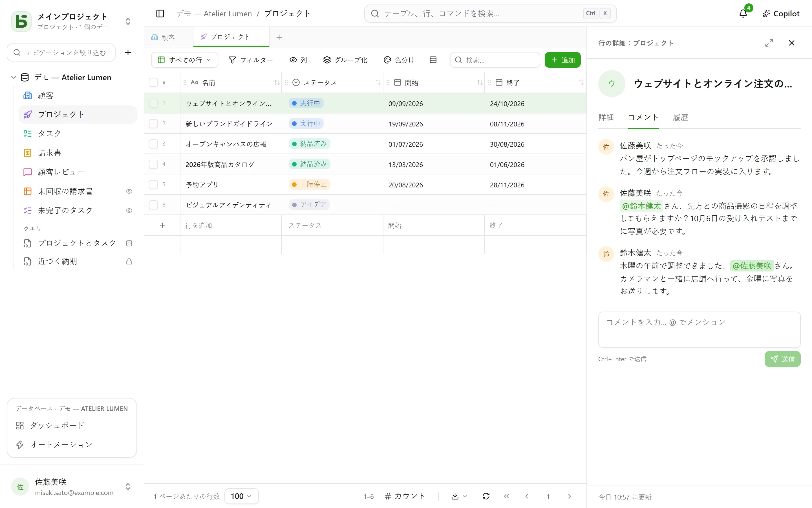Open the row height density icon

coord(433,60)
